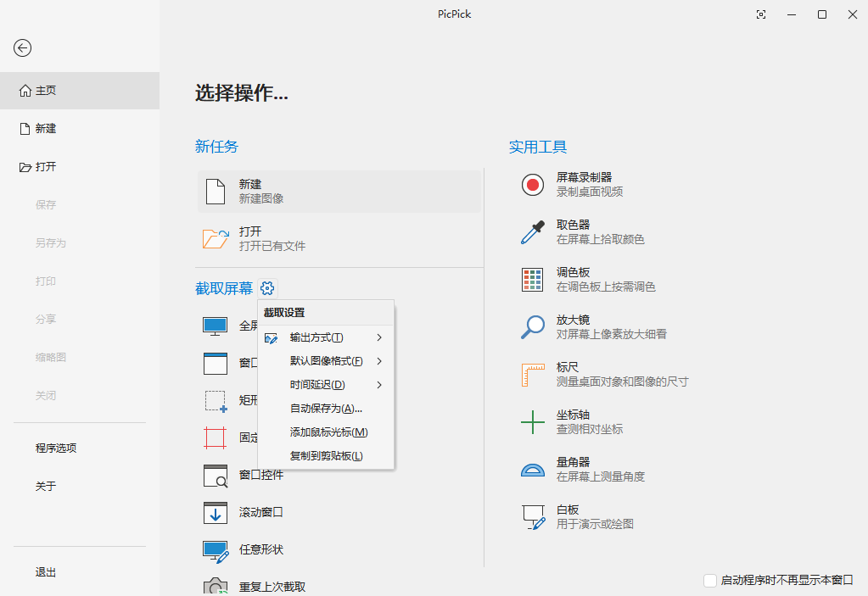Screen dimensions: 868x596
Task: Click the 屏幕录制器 red record icon
Action: [533, 185]
